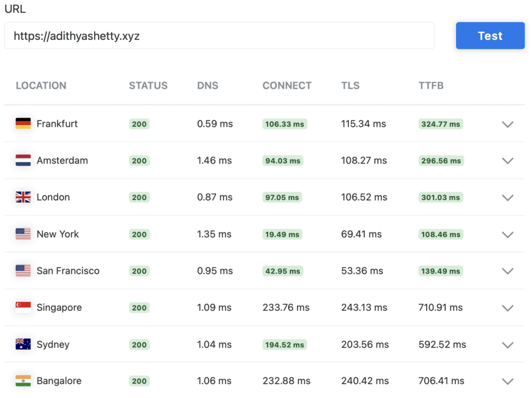
Task: Click the 139.49 ms TTFB badge
Action: pyautogui.click(x=441, y=271)
